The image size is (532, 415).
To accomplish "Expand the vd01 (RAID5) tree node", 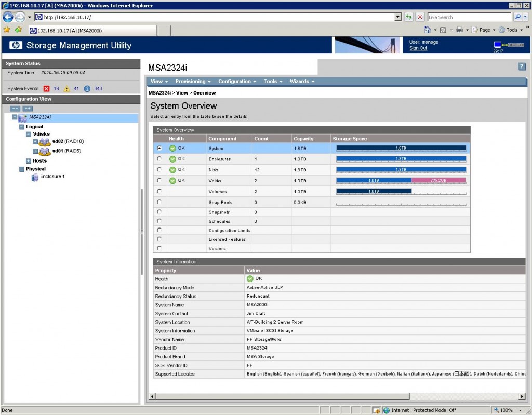I will tap(35, 151).
